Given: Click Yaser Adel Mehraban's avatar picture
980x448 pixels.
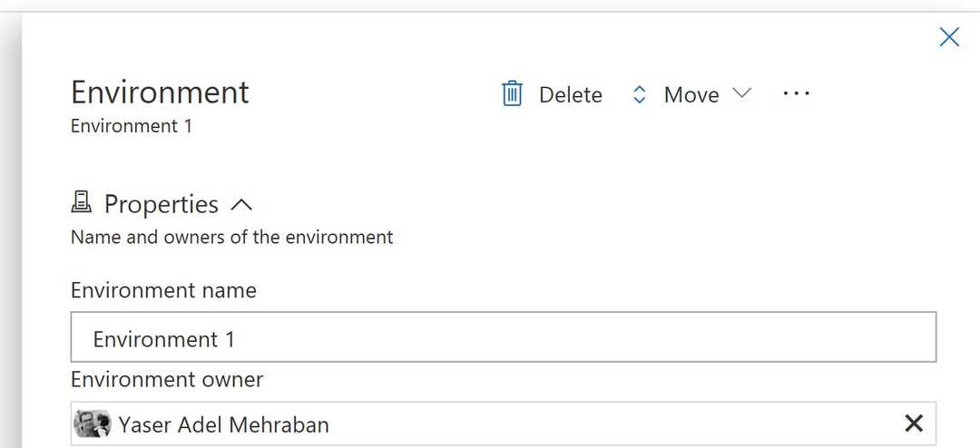Looking at the screenshot, I should click(93, 424).
